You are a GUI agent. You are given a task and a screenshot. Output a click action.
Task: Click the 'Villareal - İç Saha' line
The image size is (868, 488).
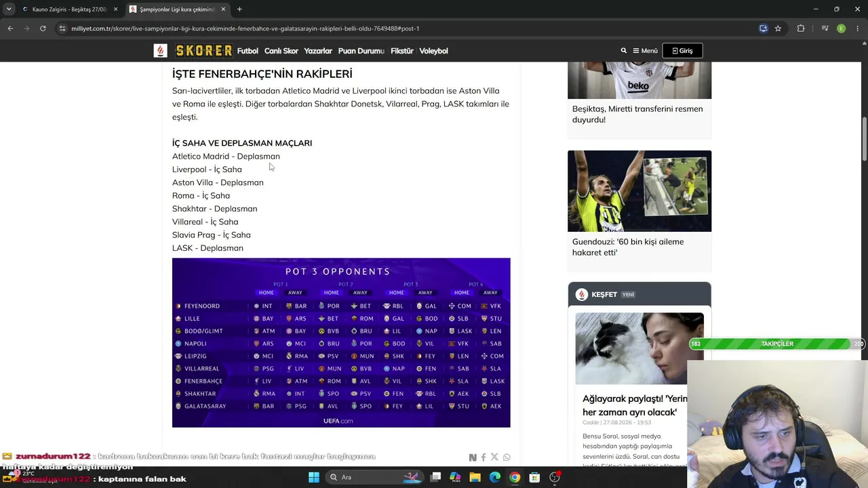pos(205,222)
